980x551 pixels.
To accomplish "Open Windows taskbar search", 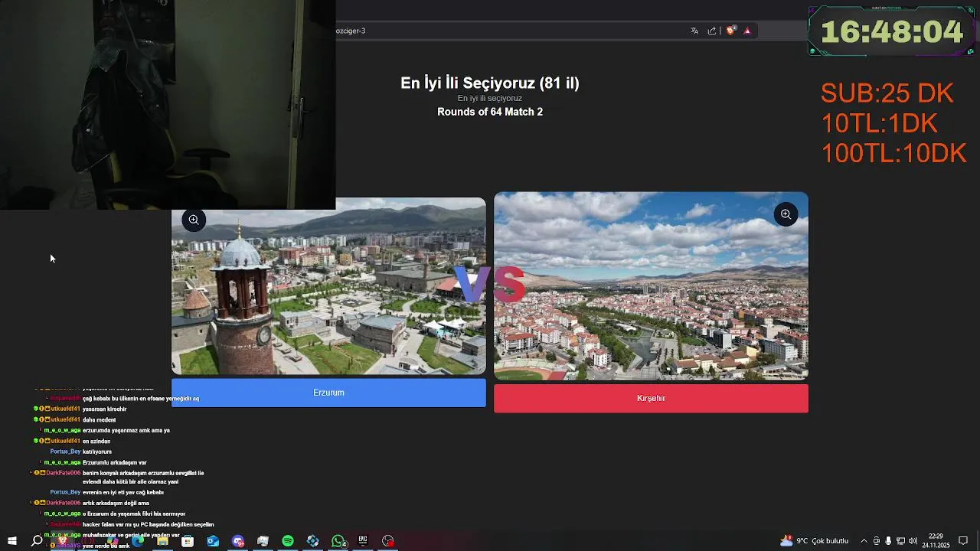I will (x=37, y=541).
